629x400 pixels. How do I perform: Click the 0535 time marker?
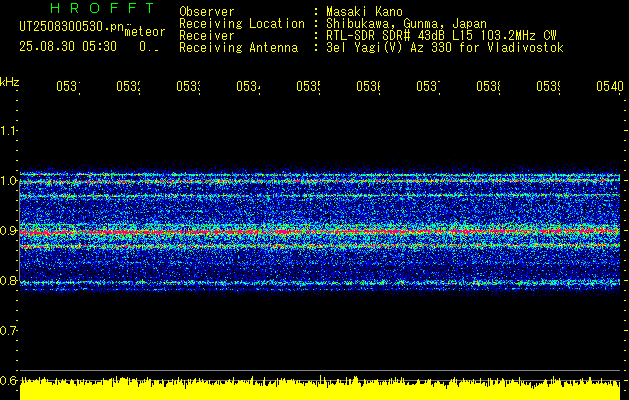[308, 86]
